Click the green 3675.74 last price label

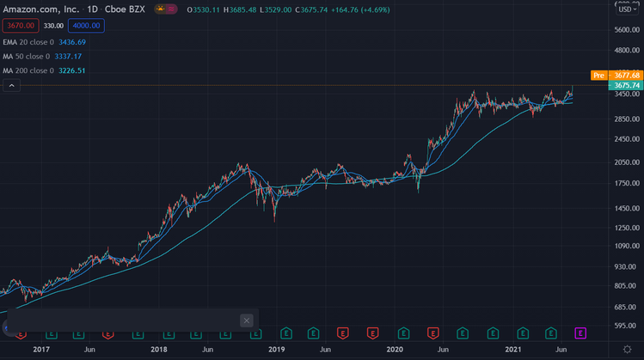pyautogui.click(x=626, y=85)
